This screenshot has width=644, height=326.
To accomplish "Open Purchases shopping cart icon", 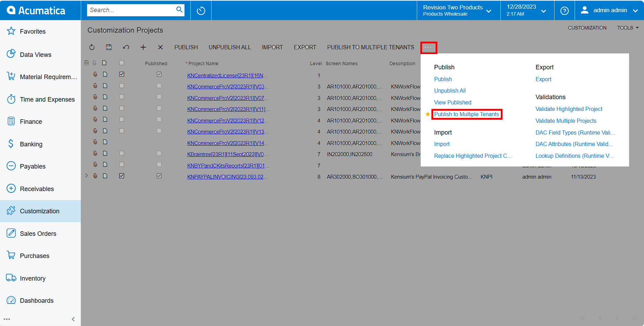I will (11, 255).
